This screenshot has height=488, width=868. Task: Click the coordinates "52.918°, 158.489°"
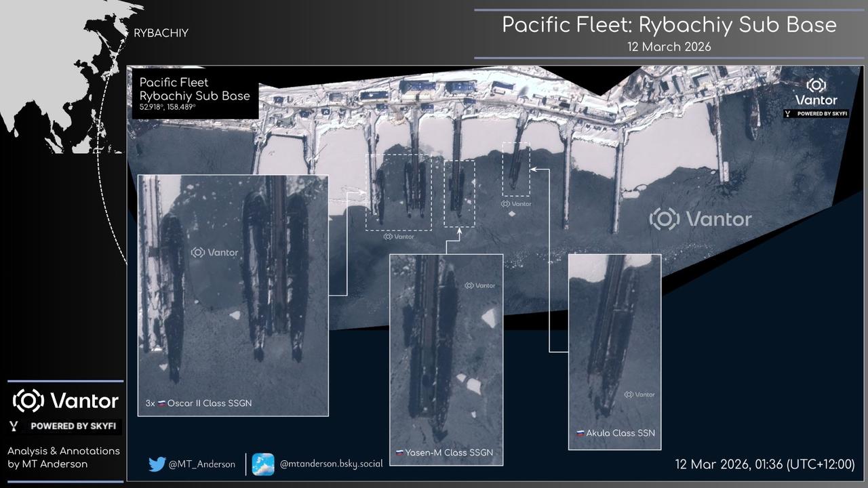(167, 108)
